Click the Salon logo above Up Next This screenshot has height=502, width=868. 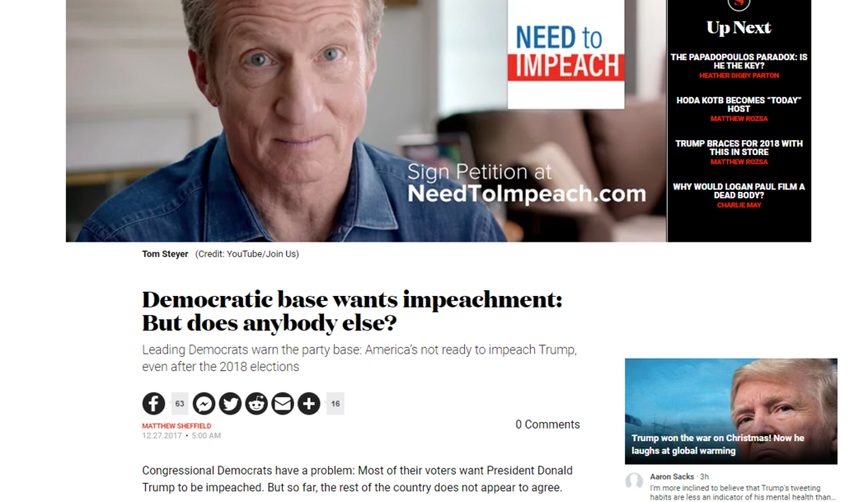[739, 4]
